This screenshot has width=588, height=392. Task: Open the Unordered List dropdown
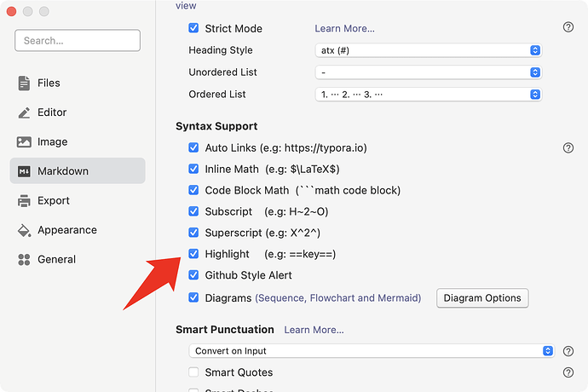click(429, 72)
